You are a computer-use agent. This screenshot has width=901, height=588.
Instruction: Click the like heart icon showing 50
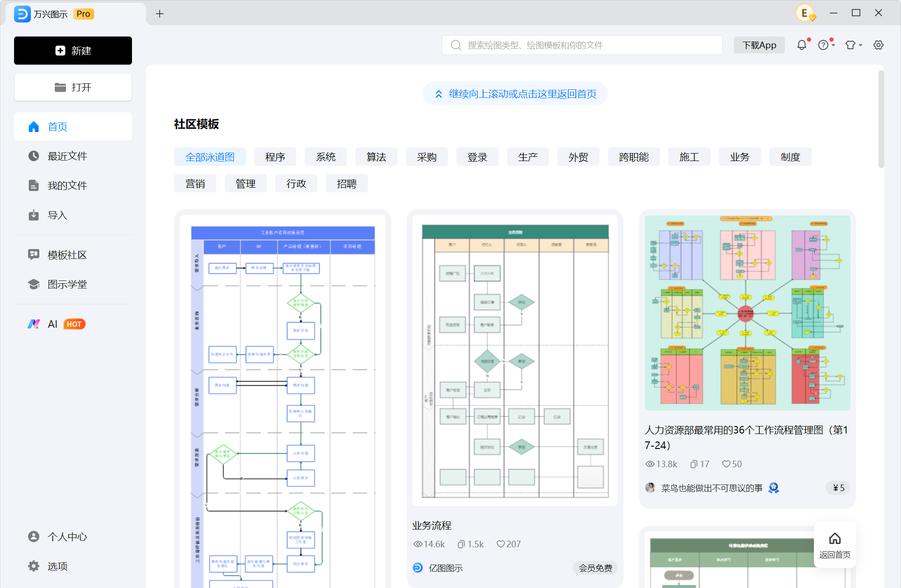(726, 464)
